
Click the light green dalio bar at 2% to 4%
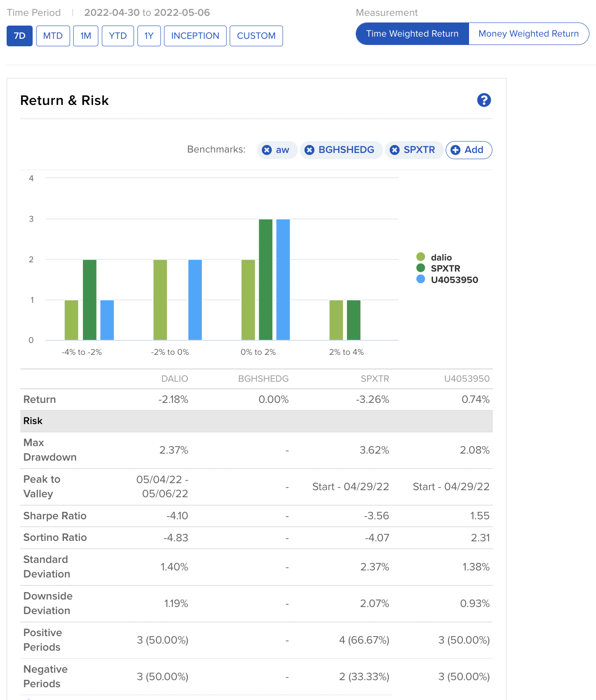pyautogui.click(x=336, y=320)
